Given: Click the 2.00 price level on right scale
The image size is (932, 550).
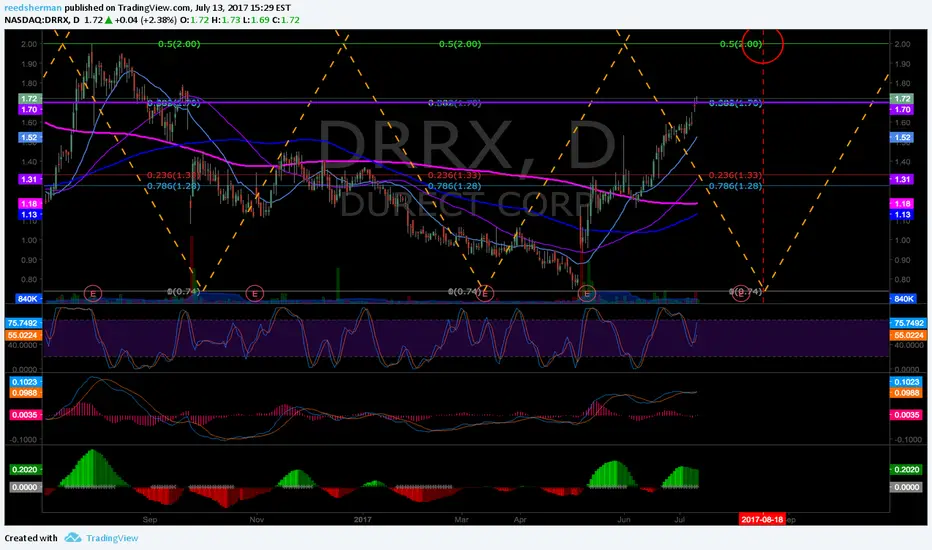Looking at the screenshot, I should pyautogui.click(x=902, y=44).
